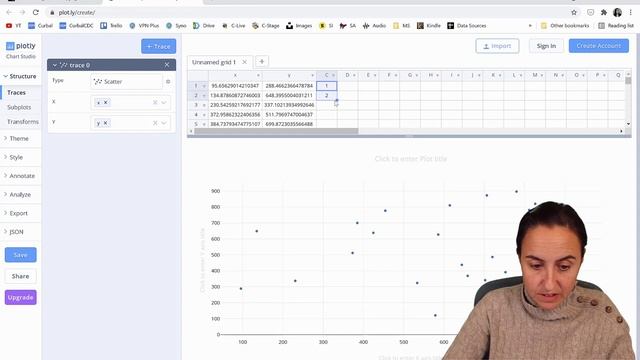Click the blue Save button
This screenshot has height=360, width=640.
[20, 255]
